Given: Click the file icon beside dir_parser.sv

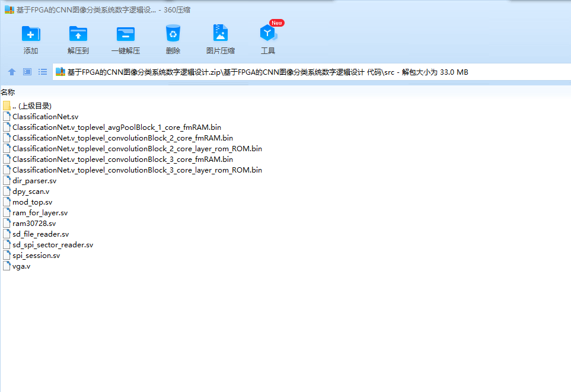Looking at the screenshot, I should tap(7, 181).
